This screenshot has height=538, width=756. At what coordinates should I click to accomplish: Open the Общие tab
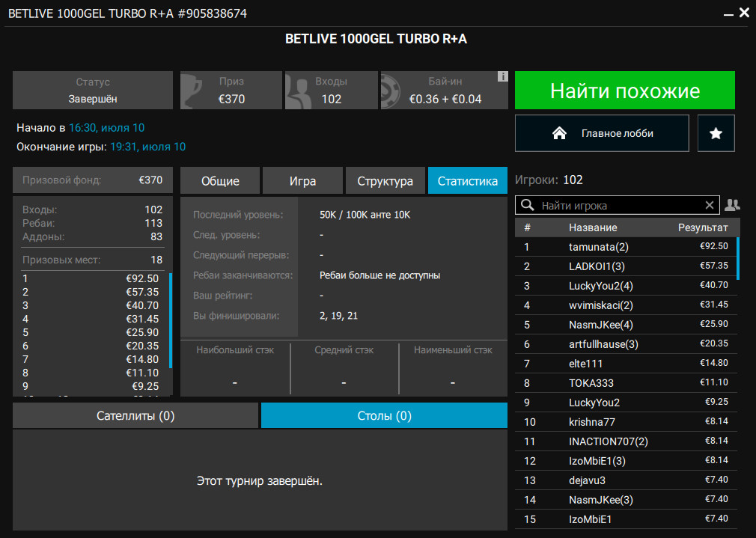click(x=220, y=181)
